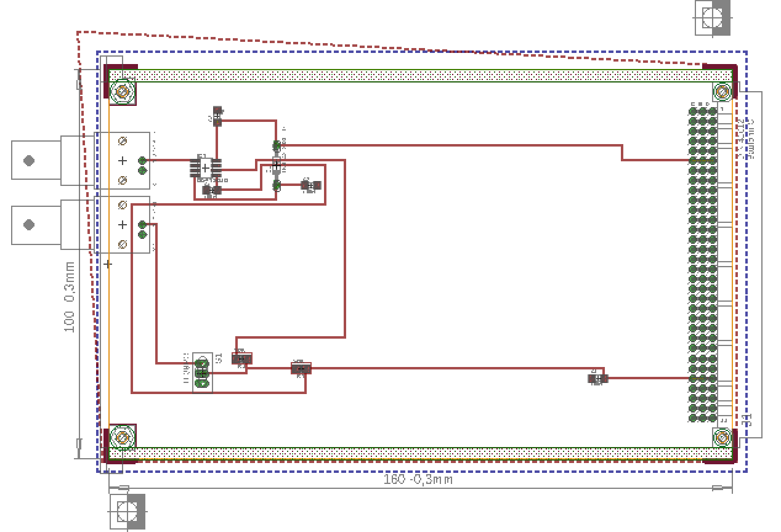Click the fiducial mark below the board's bottom-left corner
This screenshot has width=781, height=532.
point(127,512)
